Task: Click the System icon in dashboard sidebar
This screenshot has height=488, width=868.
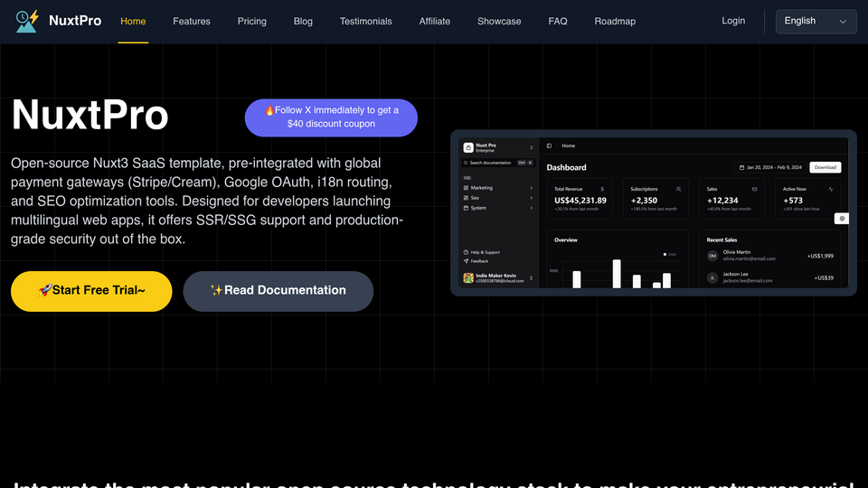Action: tap(466, 208)
